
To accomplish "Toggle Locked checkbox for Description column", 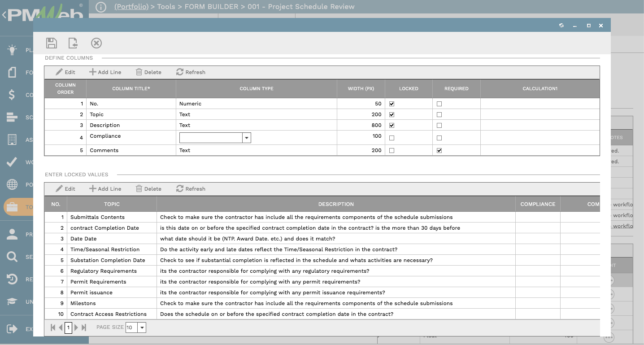I will tap(392, 125).
